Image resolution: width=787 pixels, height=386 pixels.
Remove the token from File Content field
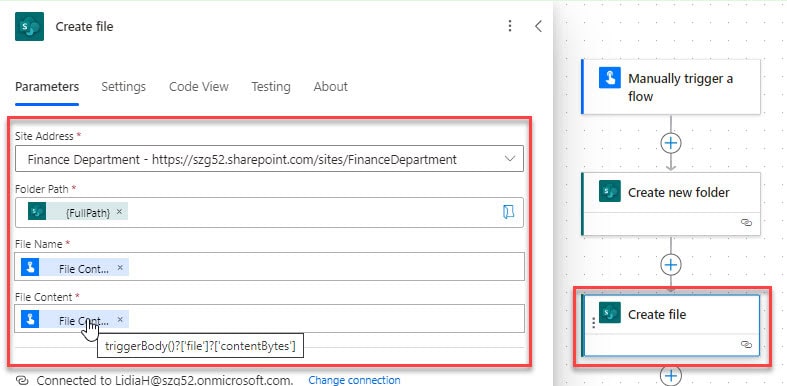tap(120, 319)
